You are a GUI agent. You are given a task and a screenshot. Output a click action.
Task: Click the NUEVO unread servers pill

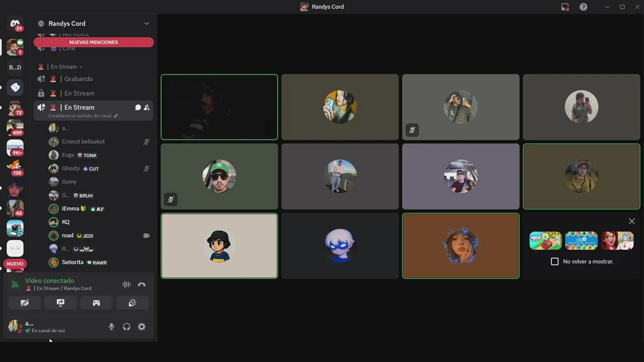coord(15,263)
